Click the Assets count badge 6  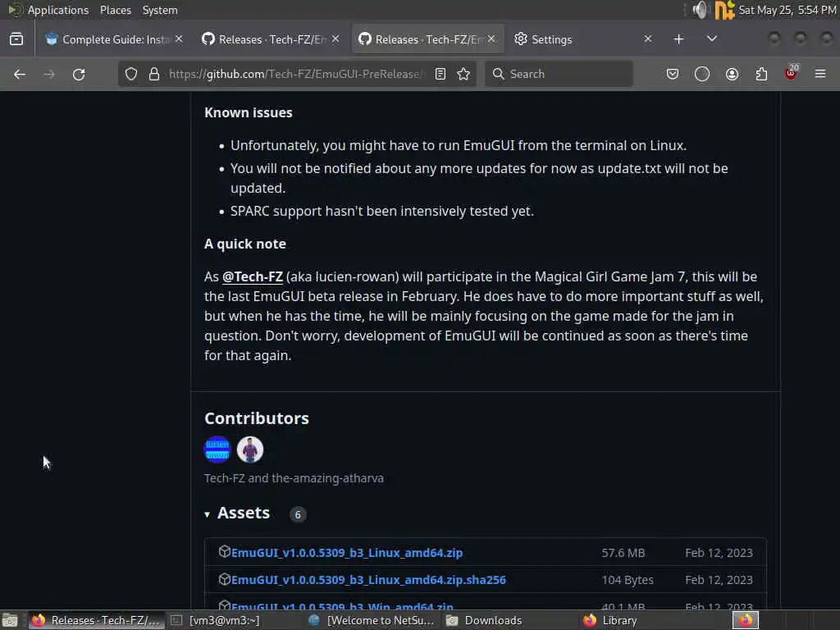click(298, 514)
